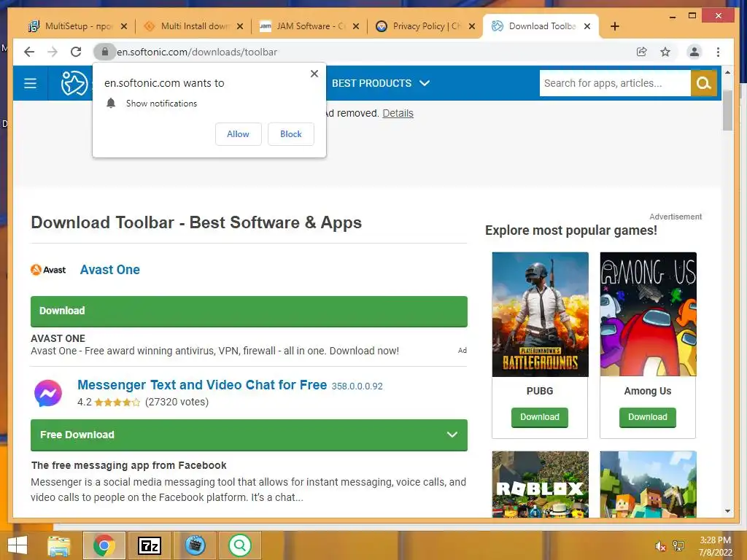Click the page vertical scrollbar thumb
The width and height of the screenshot is (747, 560).
coord(727,109)
